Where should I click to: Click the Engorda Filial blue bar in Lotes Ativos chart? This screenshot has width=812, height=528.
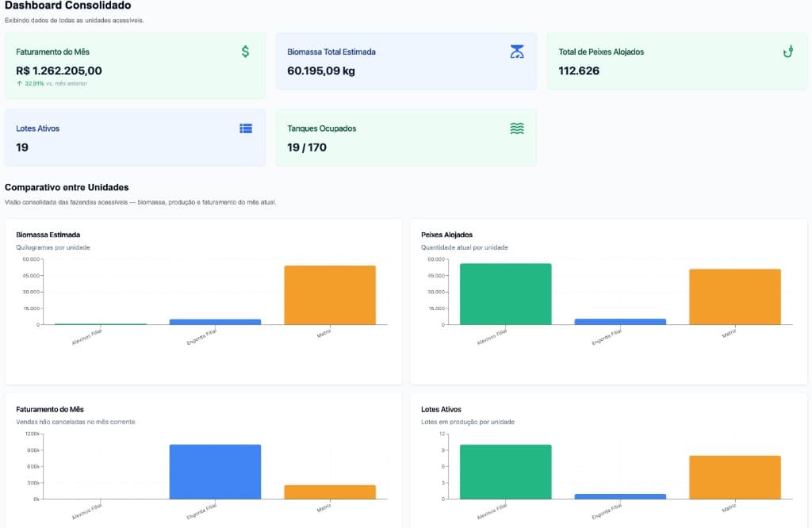[x=620, y=496]
